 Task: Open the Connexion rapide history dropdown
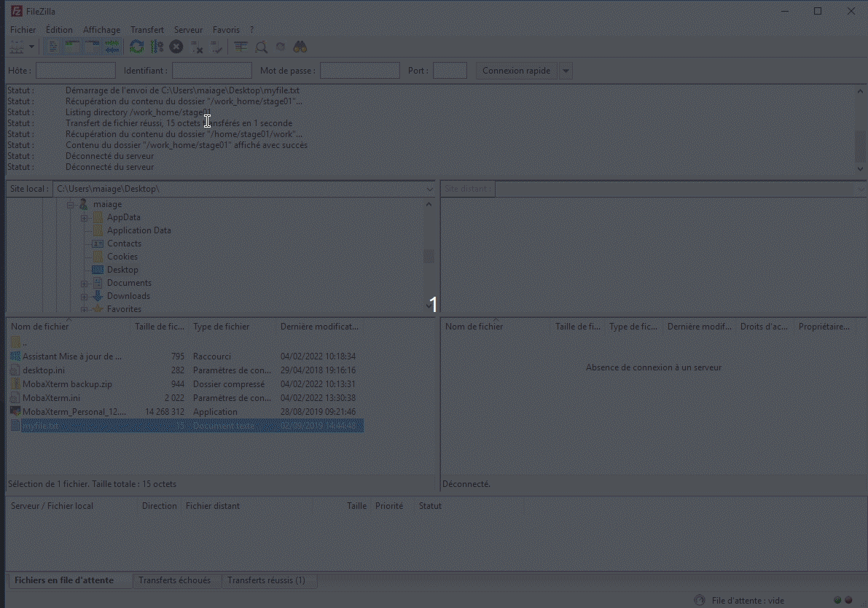(x=566, y=71)
